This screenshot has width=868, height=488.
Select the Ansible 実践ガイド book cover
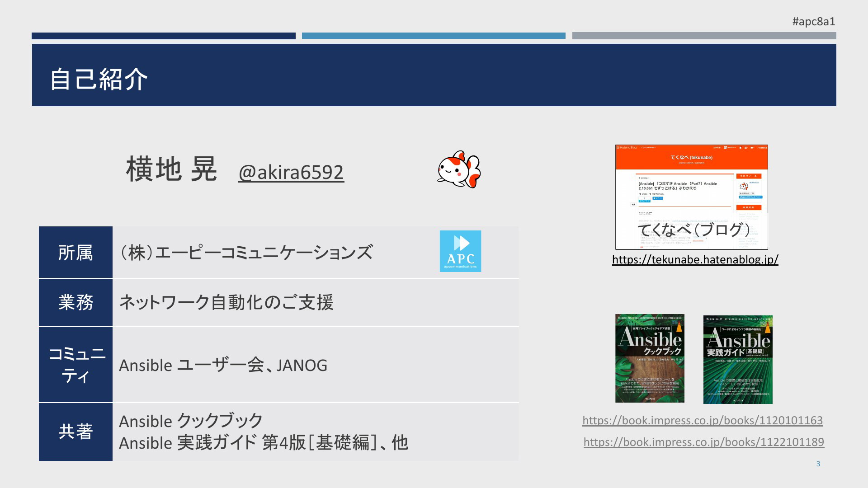pos(738,360)
